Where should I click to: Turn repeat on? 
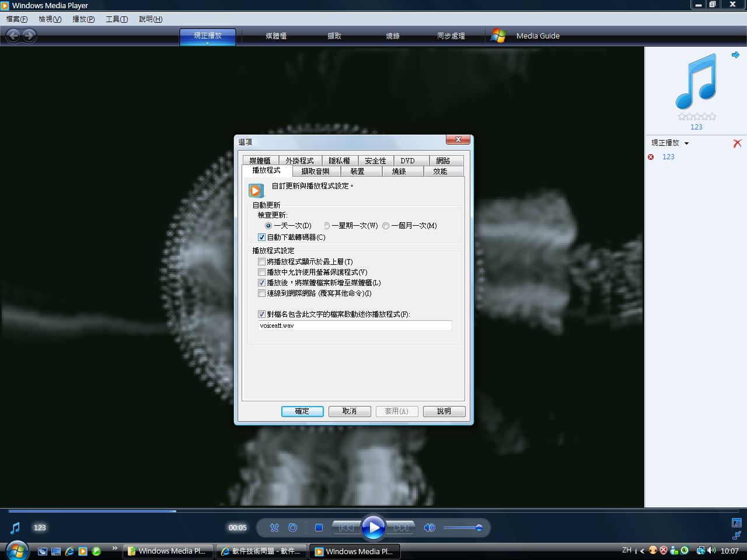click(x=293, y=528)
